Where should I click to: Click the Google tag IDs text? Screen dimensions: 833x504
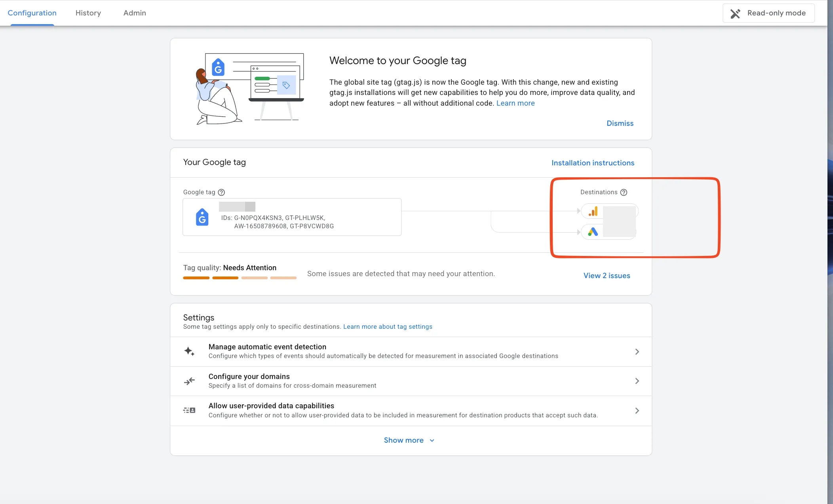(x=278, y=222)
